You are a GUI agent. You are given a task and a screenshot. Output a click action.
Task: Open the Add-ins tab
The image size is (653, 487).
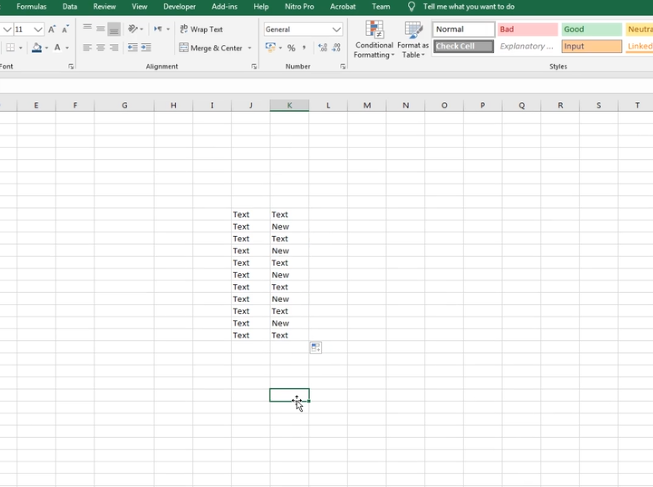pyautogui.click(x=224, y=7)
